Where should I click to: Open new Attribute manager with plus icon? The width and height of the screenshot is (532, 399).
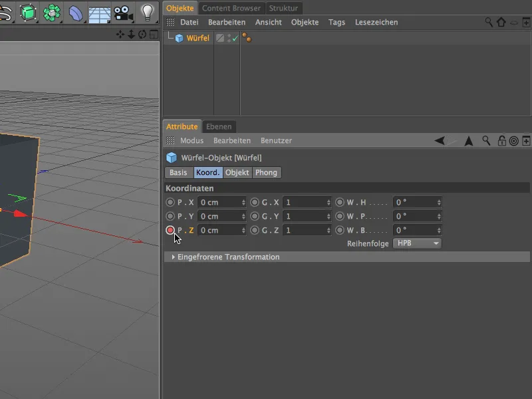(526, 141)
